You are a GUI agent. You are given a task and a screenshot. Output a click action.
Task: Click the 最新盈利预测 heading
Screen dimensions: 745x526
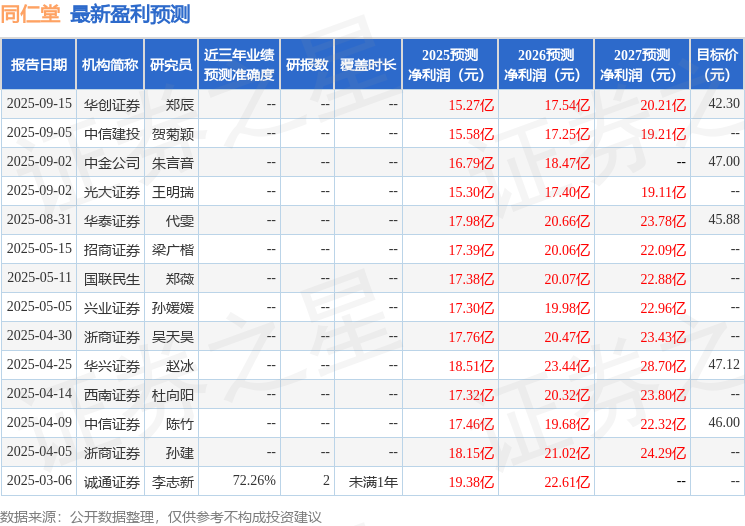click(130, 14)
